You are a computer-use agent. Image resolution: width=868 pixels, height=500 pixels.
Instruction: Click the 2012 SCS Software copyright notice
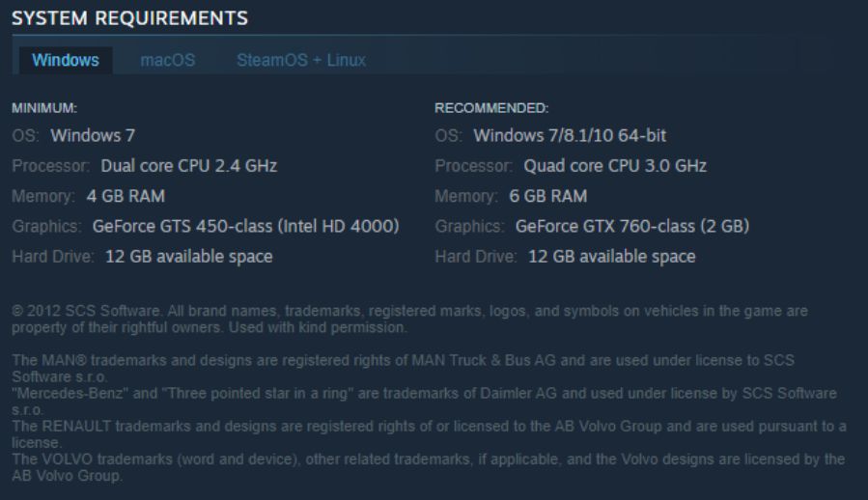pos(409,319)
